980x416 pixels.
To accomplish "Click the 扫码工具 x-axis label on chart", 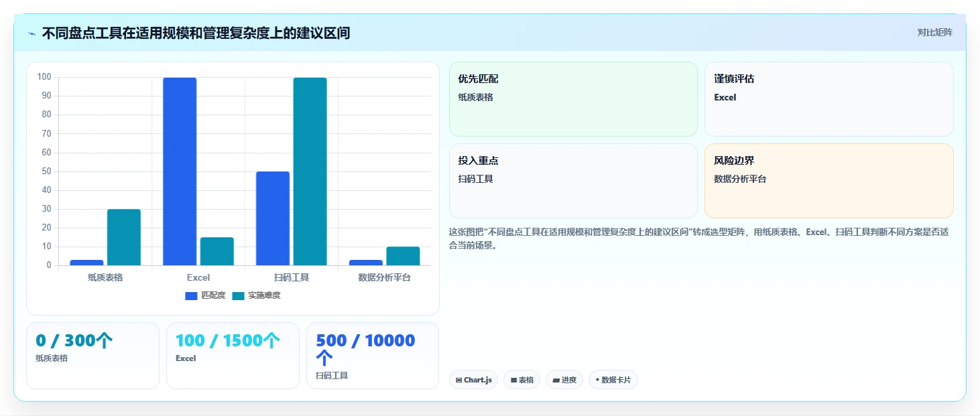I will 292,277.
